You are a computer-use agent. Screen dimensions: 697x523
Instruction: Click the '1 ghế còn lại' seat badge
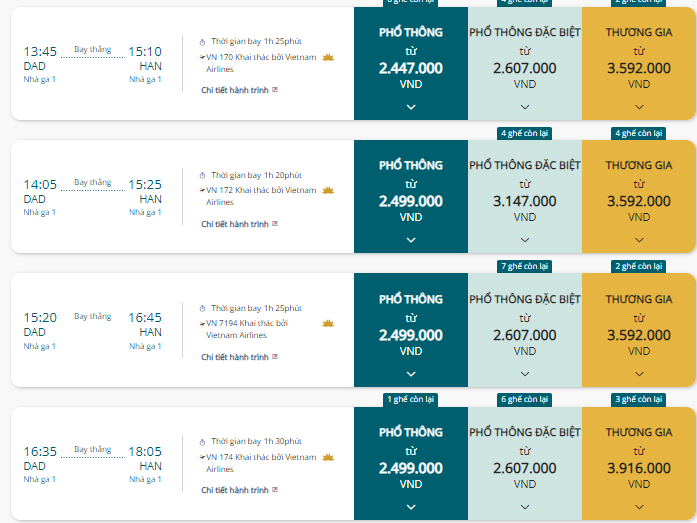(x=411, y=399)
